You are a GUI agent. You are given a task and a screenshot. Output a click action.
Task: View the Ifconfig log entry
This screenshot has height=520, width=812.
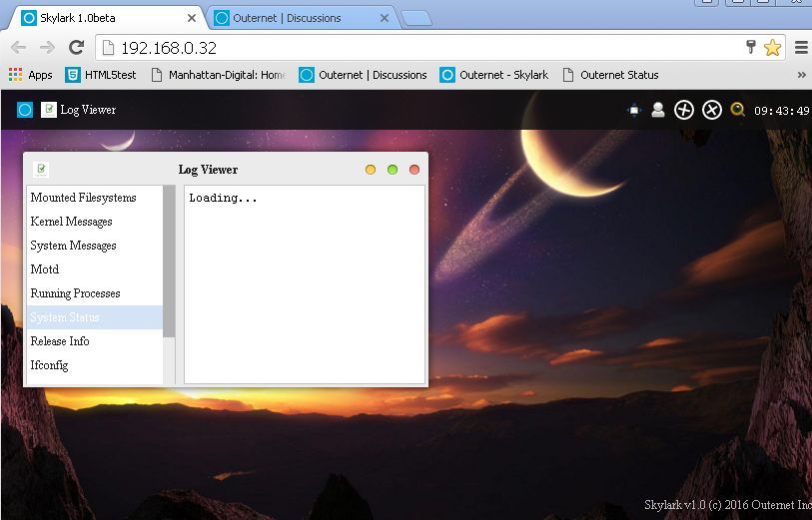[50, 365]
